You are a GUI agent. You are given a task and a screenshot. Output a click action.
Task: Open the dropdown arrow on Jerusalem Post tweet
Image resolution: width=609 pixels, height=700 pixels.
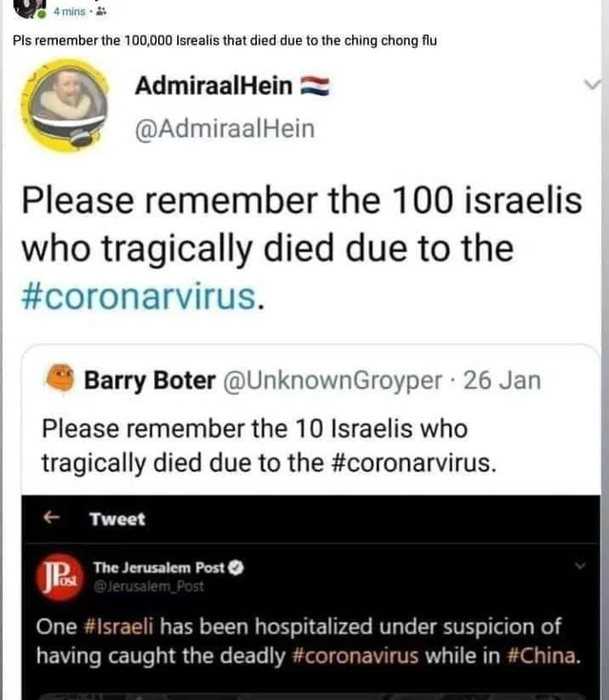(x=581, y=566)
